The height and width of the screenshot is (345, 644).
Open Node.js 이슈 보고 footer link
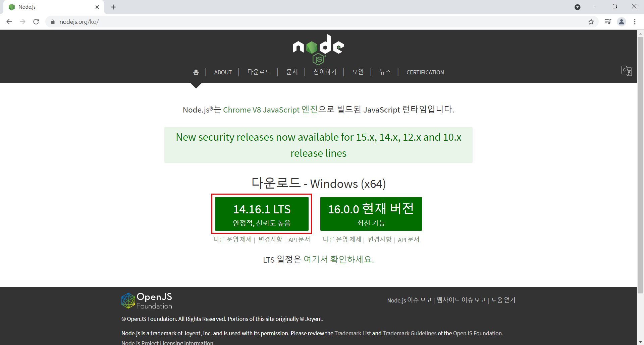(409, 300)
